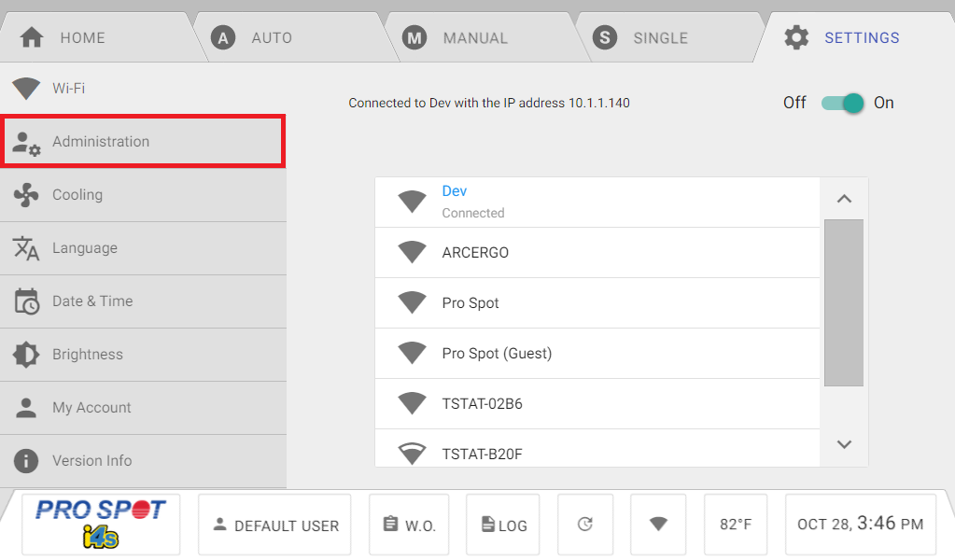
Task: Click the circled M icon
Action: click(414, 38)
